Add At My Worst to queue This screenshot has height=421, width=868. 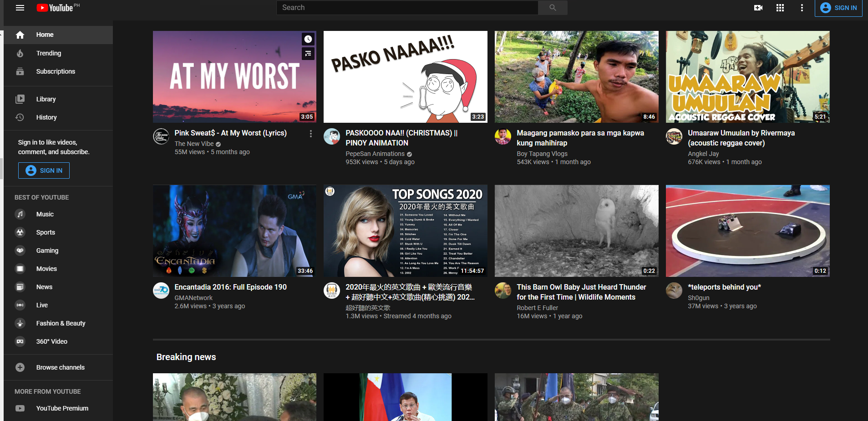point(308,54)
